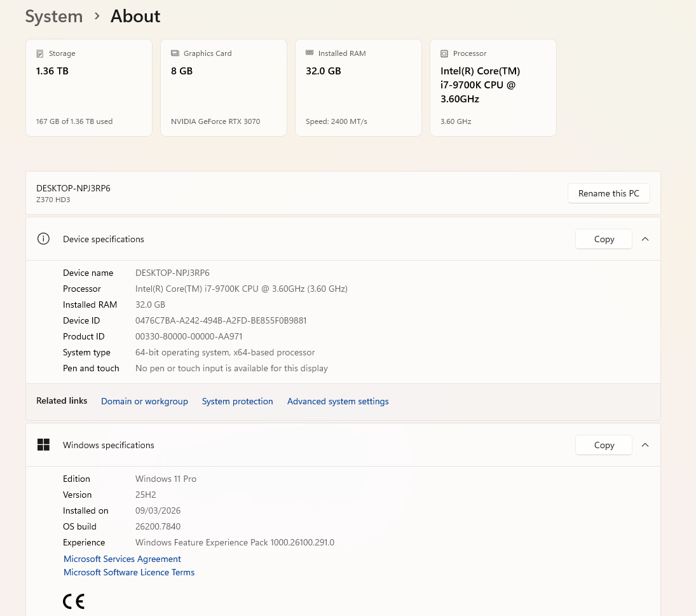Copy the Windows specifications
Screen dimensions: 696x616
604,445
